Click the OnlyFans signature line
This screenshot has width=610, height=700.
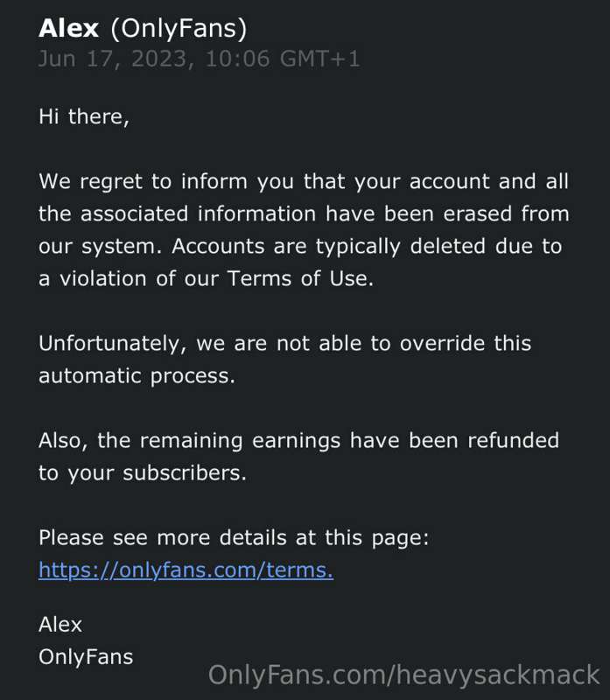tap(86, 657)
